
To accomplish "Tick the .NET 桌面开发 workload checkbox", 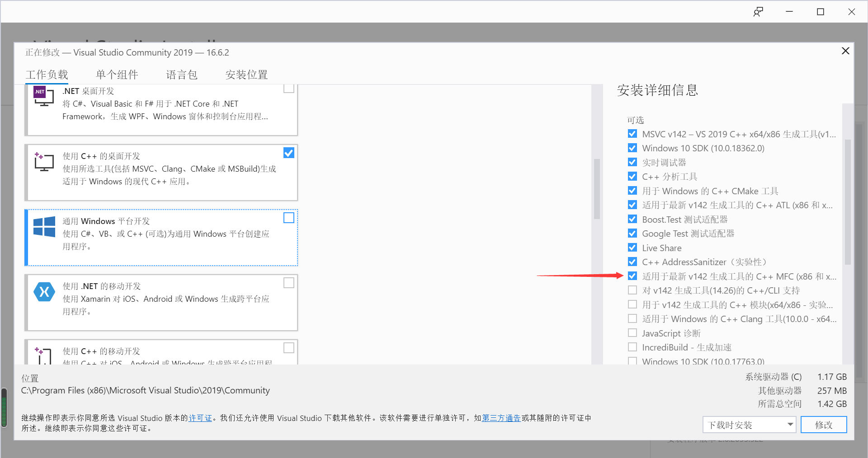I will click(x=289, y=88).
